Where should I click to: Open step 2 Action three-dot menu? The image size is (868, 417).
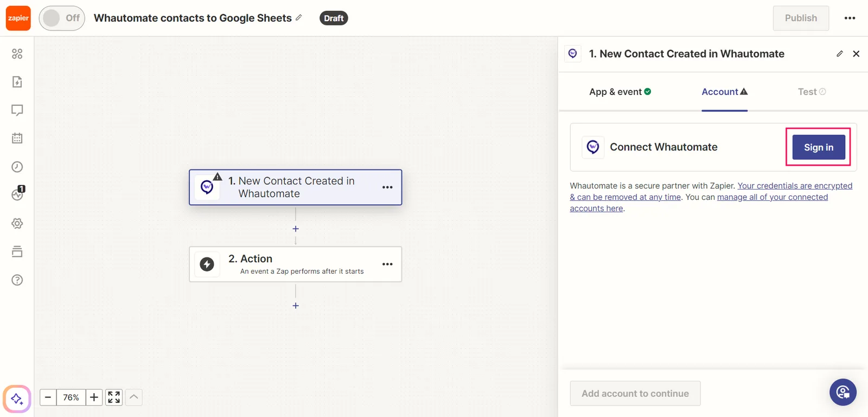387,264
